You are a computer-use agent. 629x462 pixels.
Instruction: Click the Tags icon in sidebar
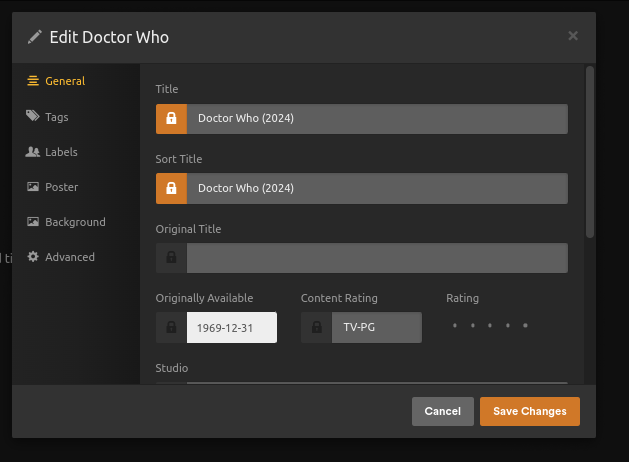pyautogui.click(x=33, y=116)
